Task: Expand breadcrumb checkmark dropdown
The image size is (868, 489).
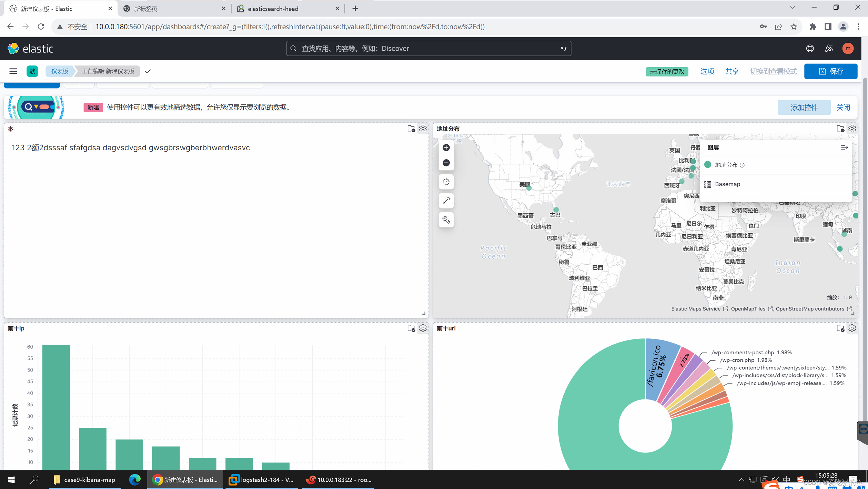Action: pos(148,71)
